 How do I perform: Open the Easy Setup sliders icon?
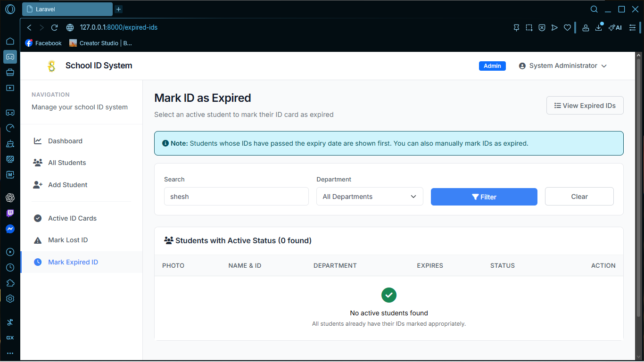[x=632, y=27]
